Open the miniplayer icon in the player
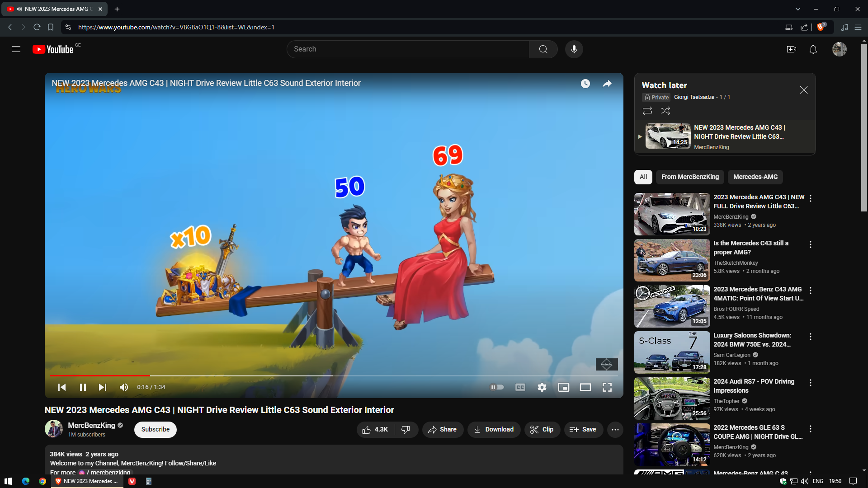 click(563, 387)
